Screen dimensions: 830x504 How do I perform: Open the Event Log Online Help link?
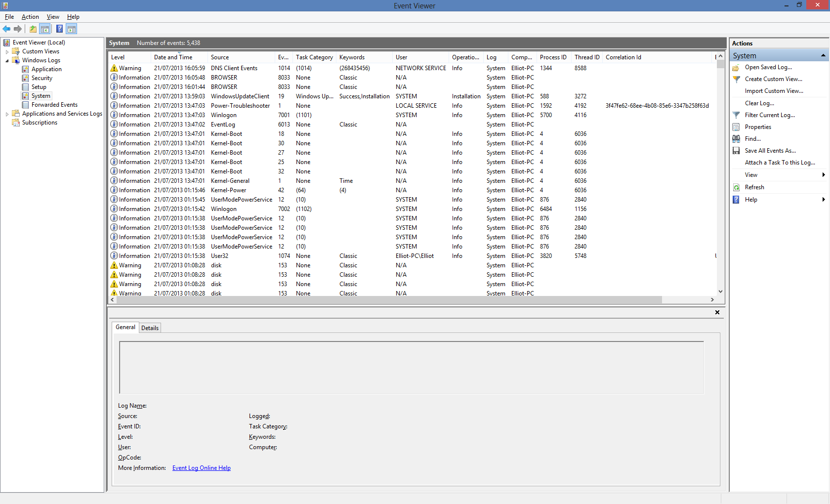(x=202, y=468)
